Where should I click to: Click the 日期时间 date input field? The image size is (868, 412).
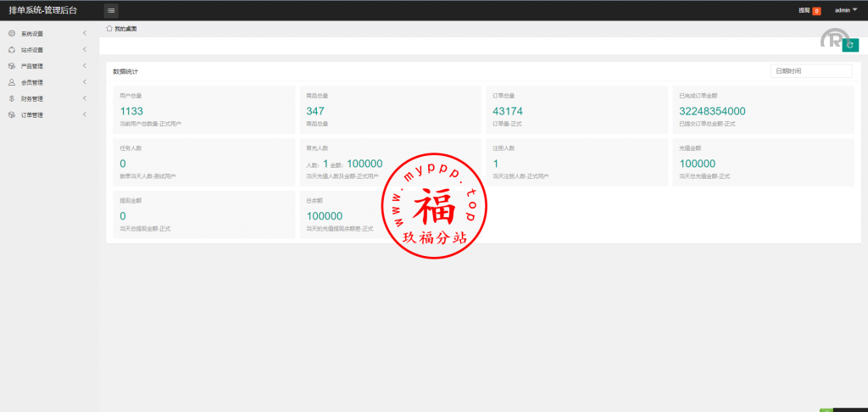coord(810,71)
